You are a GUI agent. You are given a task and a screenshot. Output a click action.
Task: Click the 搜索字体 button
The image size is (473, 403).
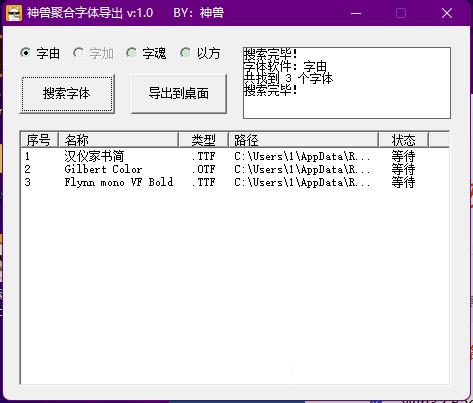pyautogui.click(x=67, y=94)
